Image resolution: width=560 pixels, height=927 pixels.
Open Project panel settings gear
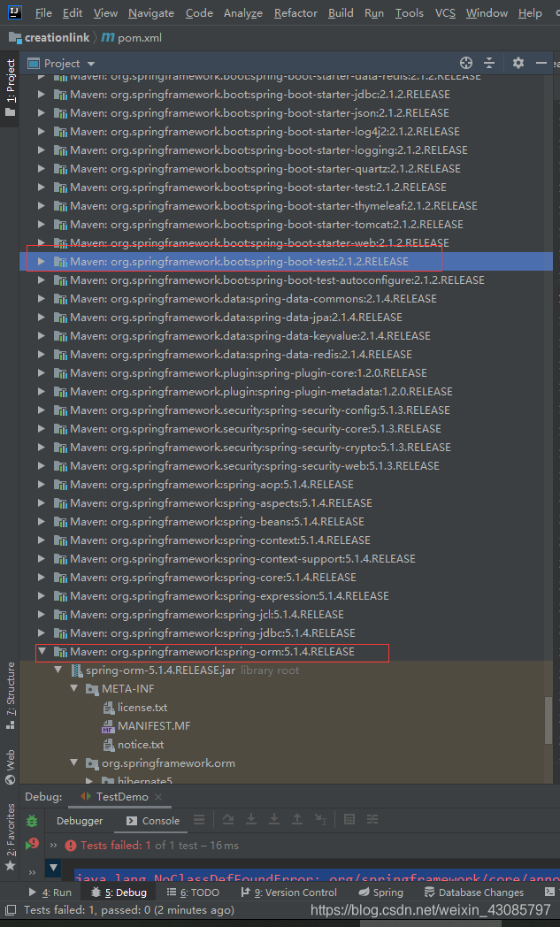[518, 63]
